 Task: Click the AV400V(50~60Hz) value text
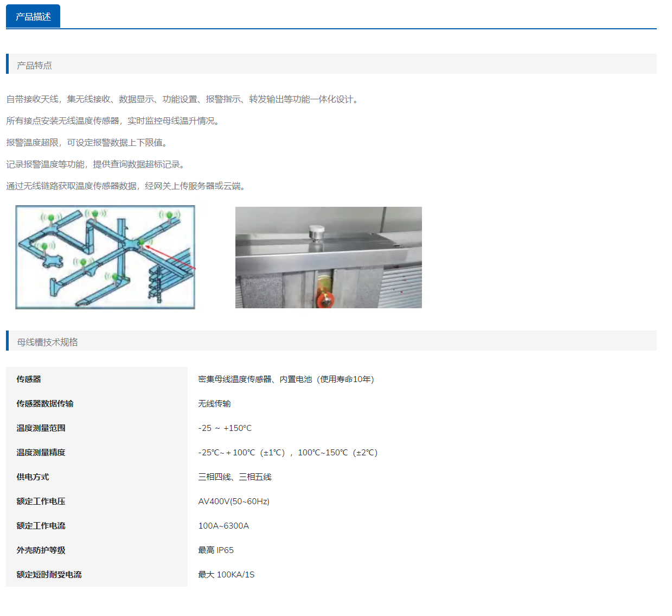tap(234, 501)
